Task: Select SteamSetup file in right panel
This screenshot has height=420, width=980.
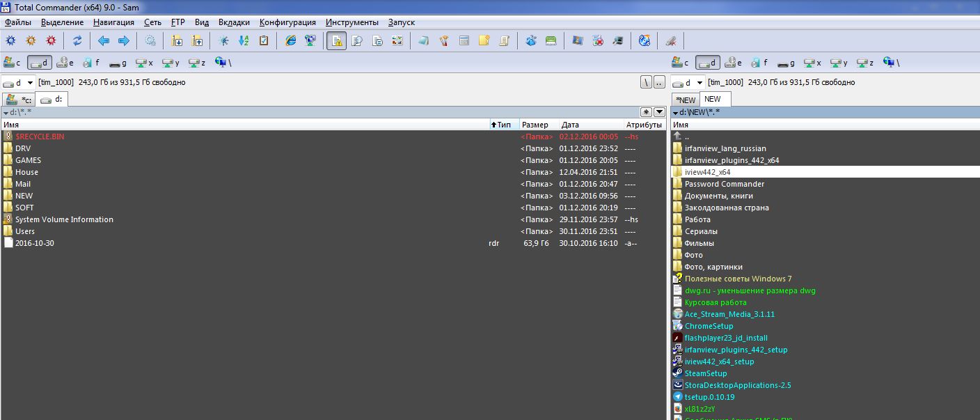Action: (x=825, y=373)
